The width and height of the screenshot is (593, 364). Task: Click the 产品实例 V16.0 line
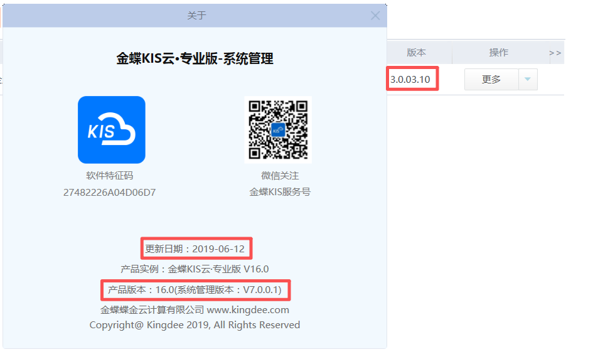click(195, 269)
